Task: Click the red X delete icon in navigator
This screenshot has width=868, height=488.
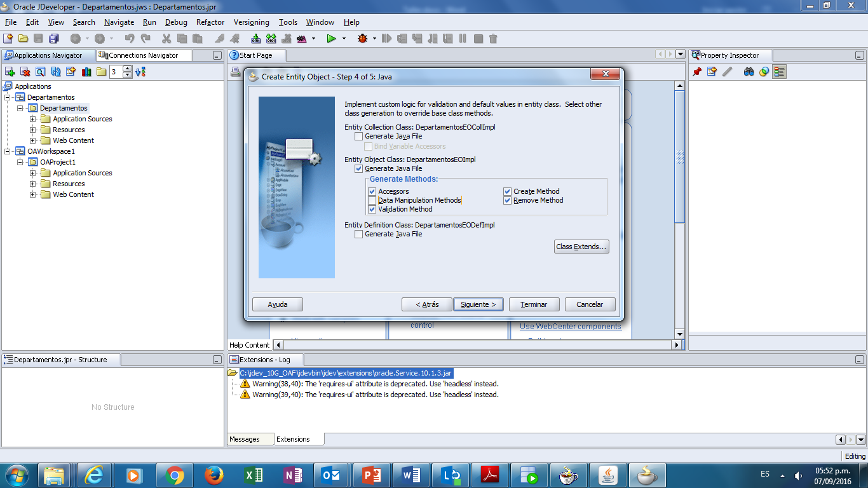Action: (x=25, y=72)
